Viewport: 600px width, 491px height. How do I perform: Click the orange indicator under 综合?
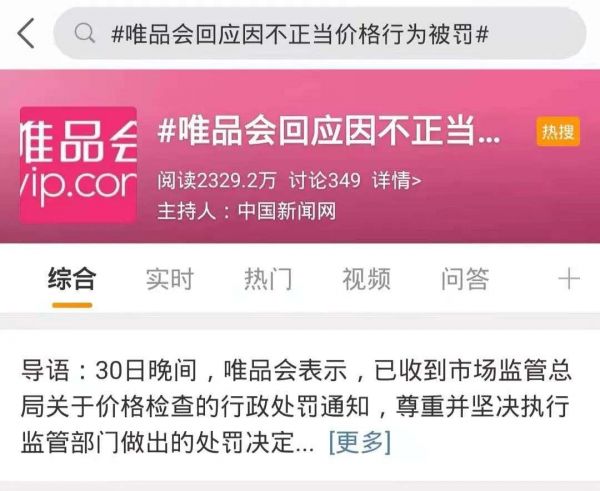[x=72, y=305]
